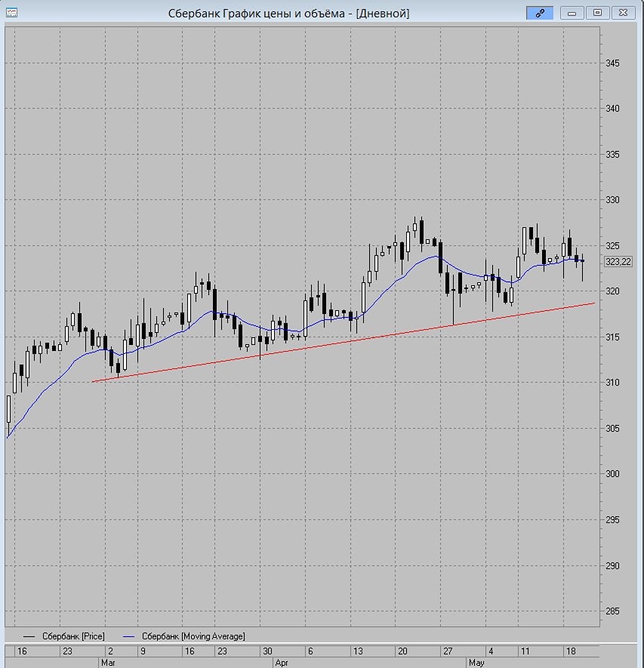
Task: Click the 285 price axis label
Action: [612, 611]
